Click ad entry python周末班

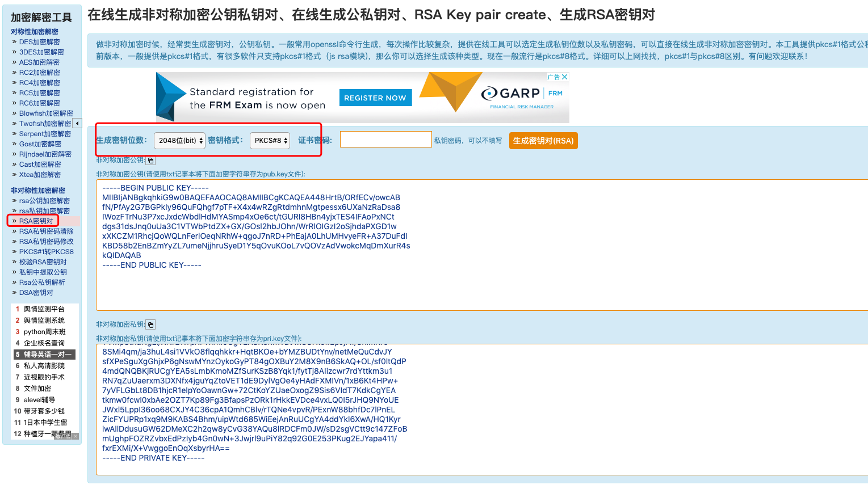(x=44, y=332)
